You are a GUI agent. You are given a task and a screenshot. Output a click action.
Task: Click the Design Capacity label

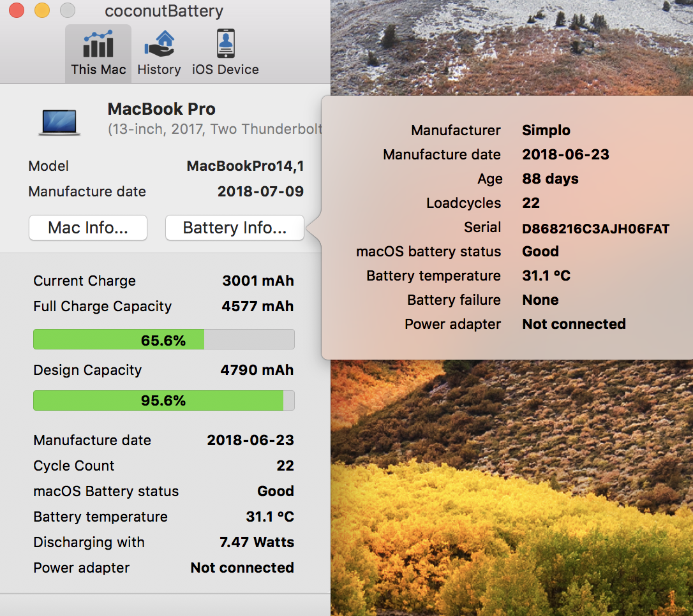(87, 370)
